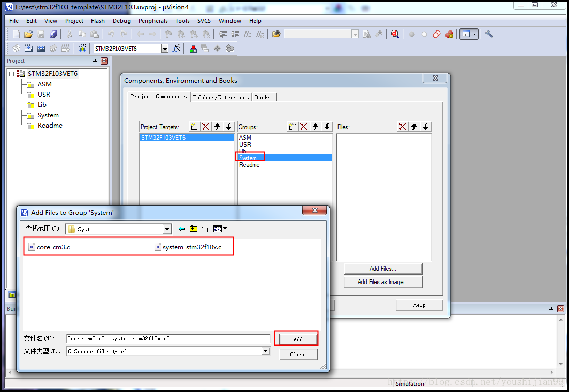Click Add Files as Image... button
This screenshot has width=569, height=392.
pos(383,282)
